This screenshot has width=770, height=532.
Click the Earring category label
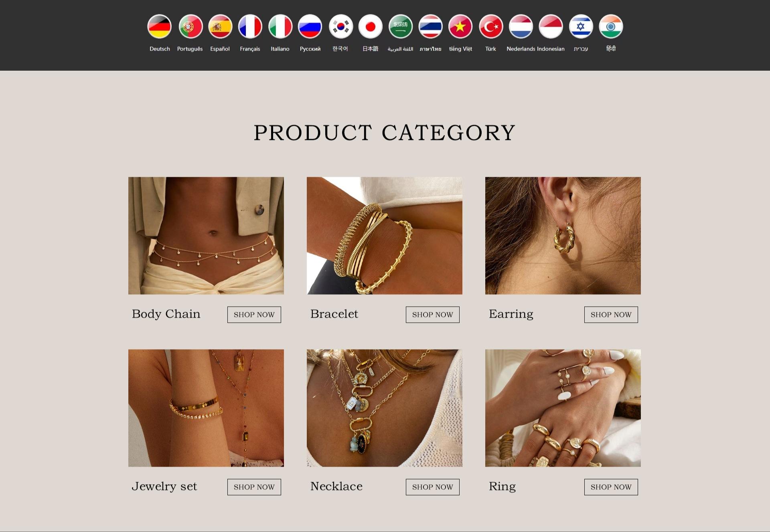pos(511,314)
